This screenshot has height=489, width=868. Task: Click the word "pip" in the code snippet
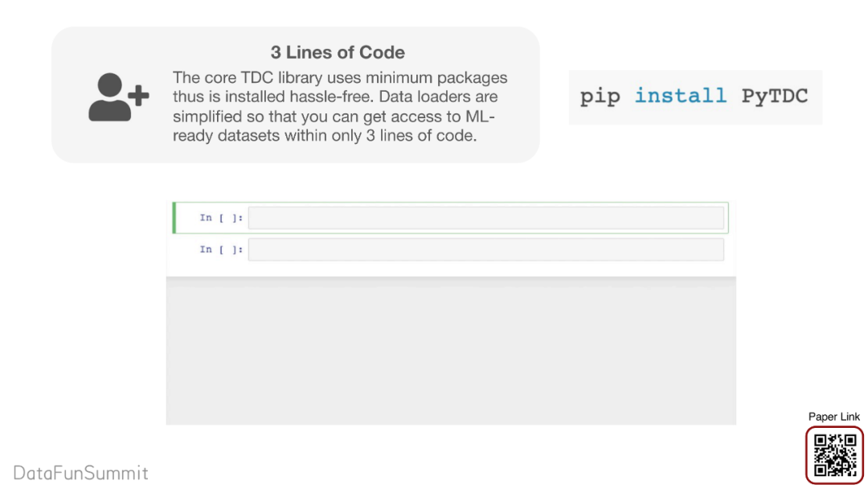tap(600, 97)
